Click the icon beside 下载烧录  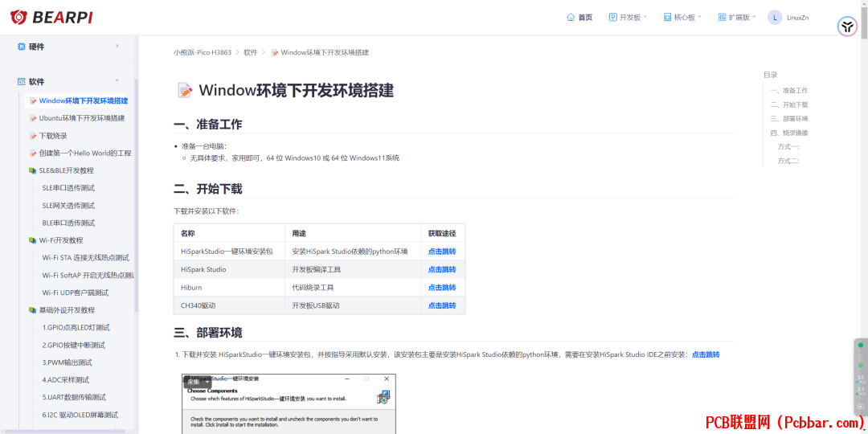[33, 136]
